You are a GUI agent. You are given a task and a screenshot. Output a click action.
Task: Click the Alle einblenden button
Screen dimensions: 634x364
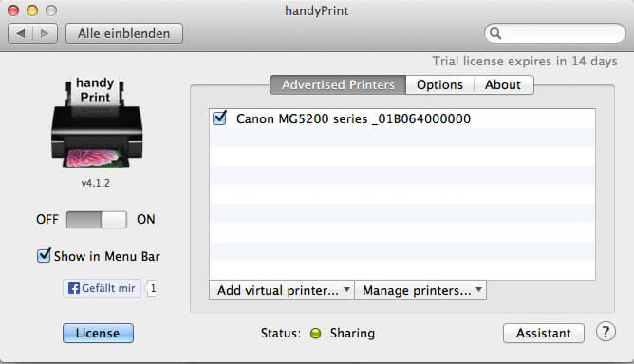pos(124,33)
